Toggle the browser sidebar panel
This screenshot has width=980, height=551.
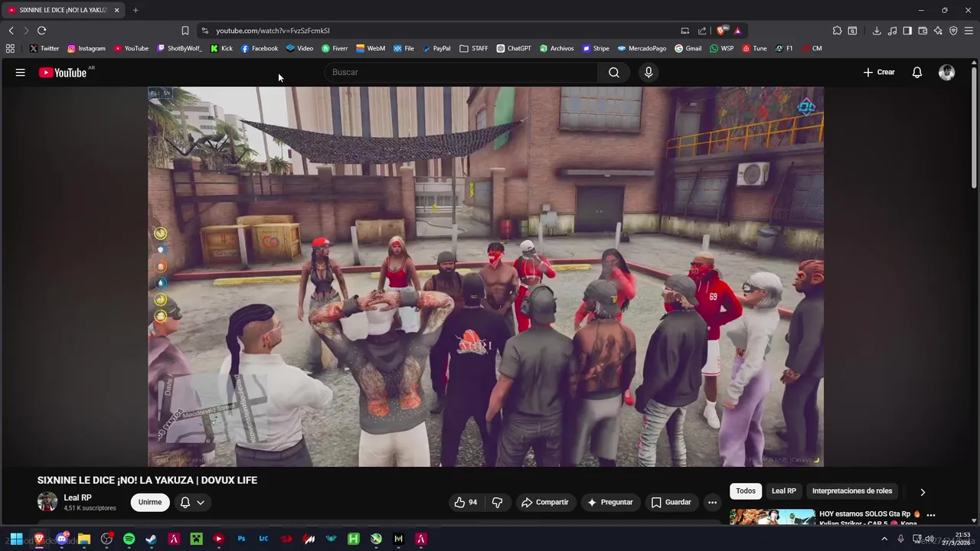click(907, 31)
